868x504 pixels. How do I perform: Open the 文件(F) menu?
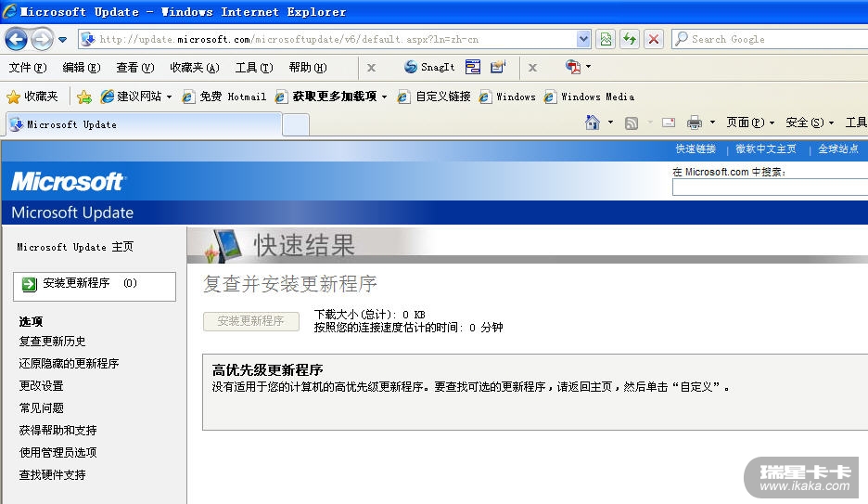(x=28, y=68)
